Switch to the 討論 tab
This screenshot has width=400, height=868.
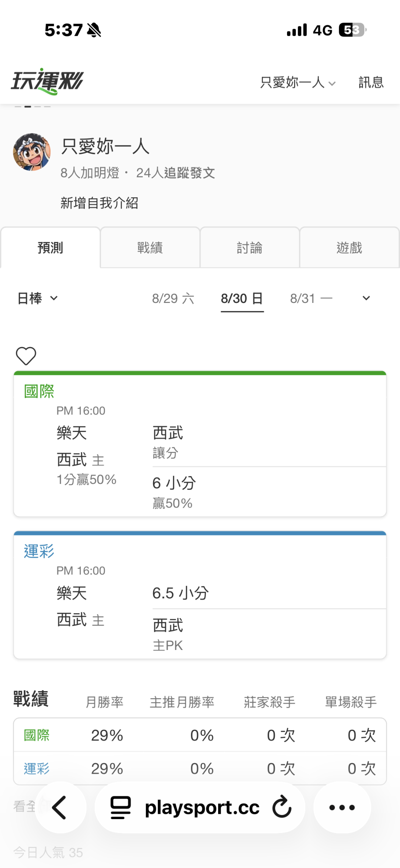point(250,247)
